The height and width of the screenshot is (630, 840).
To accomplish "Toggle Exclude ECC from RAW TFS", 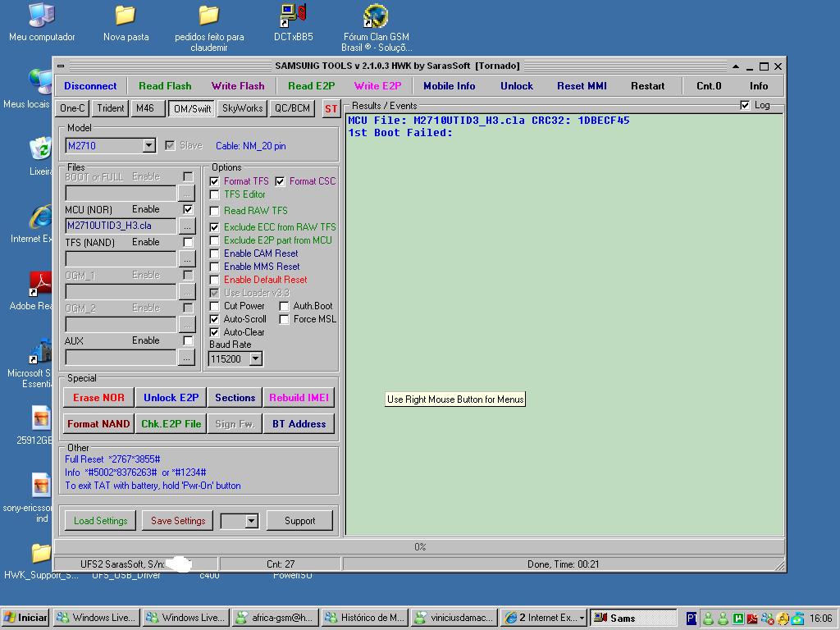I will pyautogui.click(x=214, y=227).
